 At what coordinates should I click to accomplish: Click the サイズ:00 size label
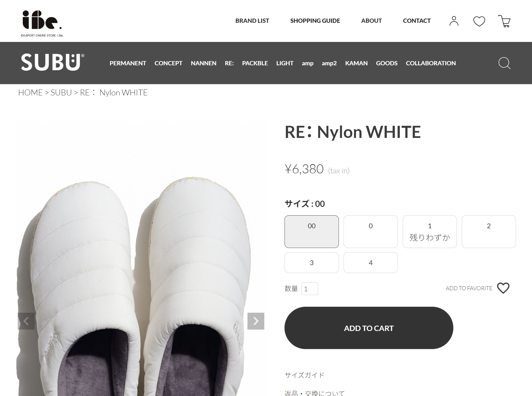click(x=305, y=203)
